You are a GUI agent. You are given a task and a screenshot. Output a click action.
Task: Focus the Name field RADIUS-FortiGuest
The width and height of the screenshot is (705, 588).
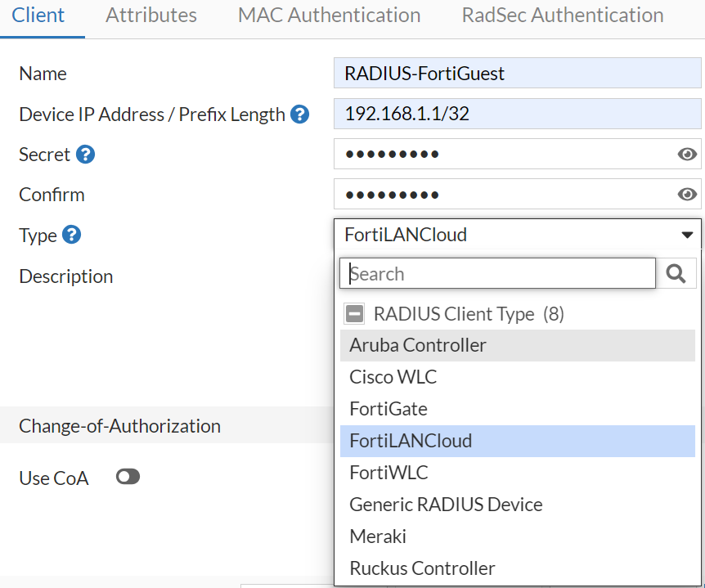coord(518,73)
